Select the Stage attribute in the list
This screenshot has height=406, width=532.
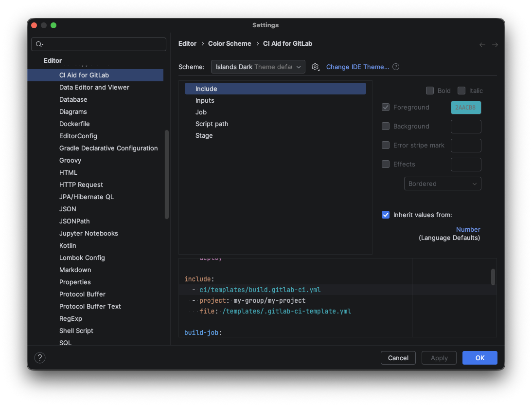pyautogui.click(x=204, y=135)
